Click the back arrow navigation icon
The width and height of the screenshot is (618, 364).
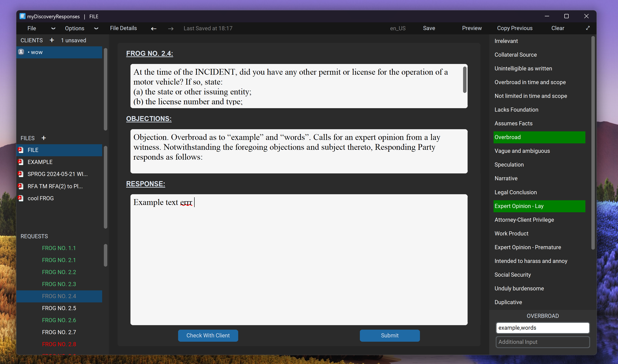153,29
